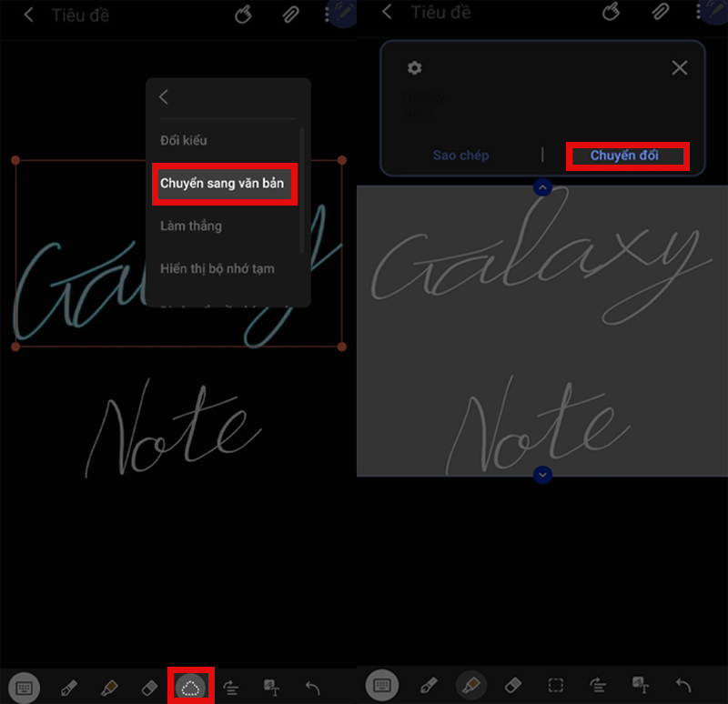Tap finger-draw icon in right header

(x=611, y=12)
